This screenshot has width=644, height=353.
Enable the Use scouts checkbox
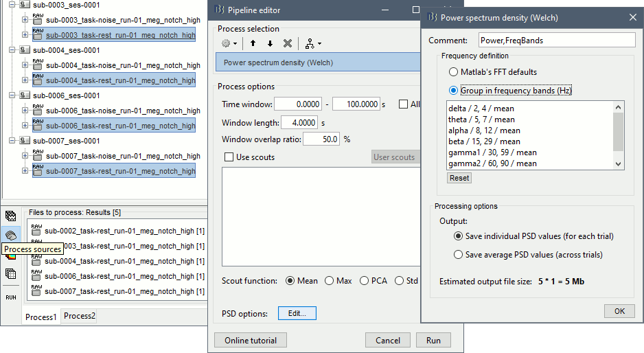tap(229, 157)
